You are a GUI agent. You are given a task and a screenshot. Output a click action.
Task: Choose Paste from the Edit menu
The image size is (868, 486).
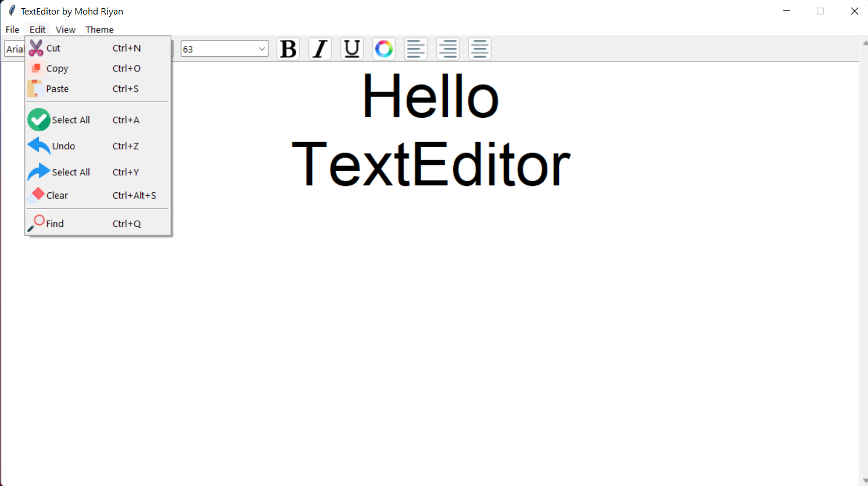[x=58, y=88]
